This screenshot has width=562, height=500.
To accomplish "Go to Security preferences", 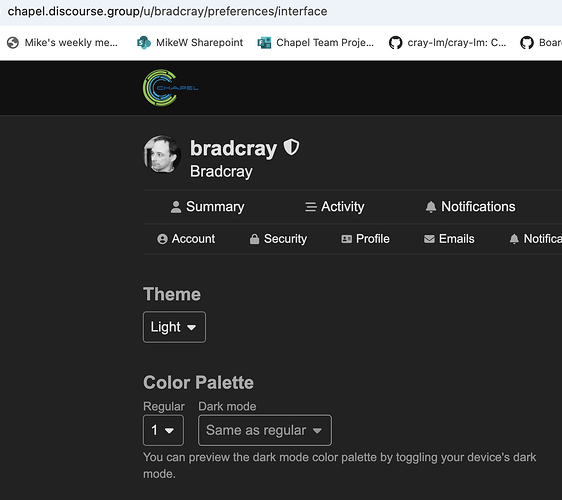I will click(x=278, y=239).
